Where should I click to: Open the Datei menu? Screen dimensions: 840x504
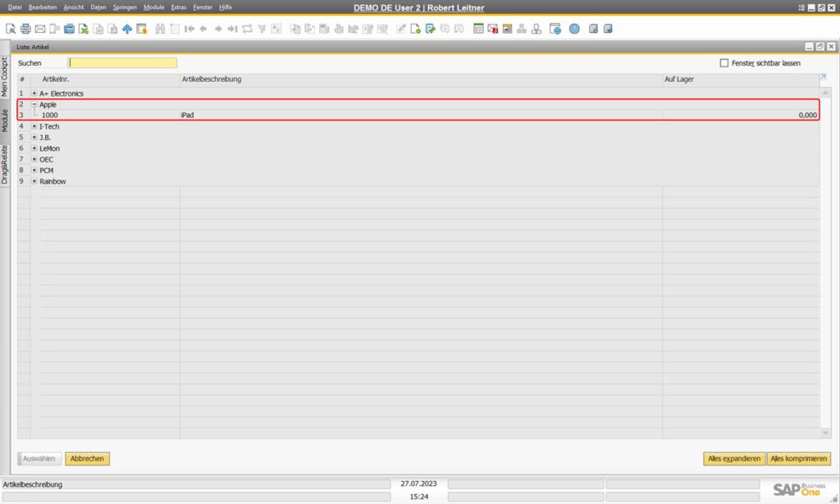tap(15, 7)
